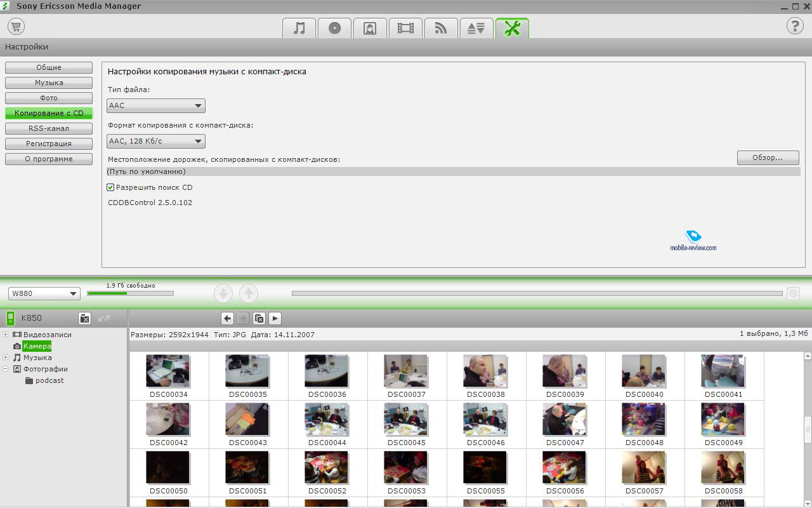Select the DSC00037 thumbnail

click(x=406, y=371)
